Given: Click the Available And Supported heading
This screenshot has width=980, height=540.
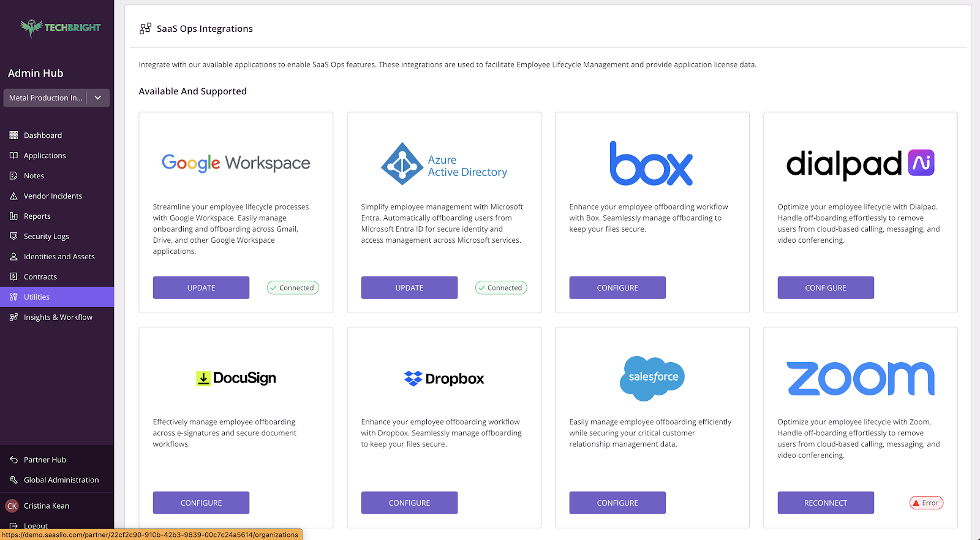Looking at the screenshot, I should pyautogui.click(x=192, y=91).
